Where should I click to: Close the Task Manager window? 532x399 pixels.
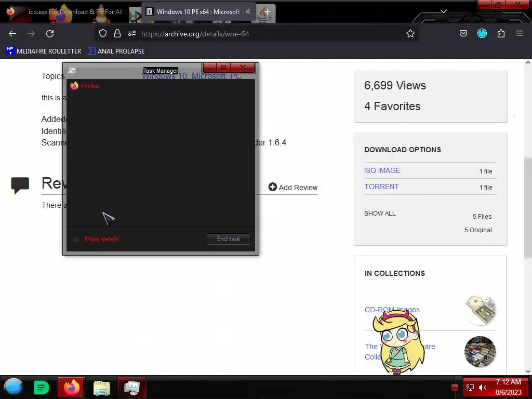pos(243,68)
